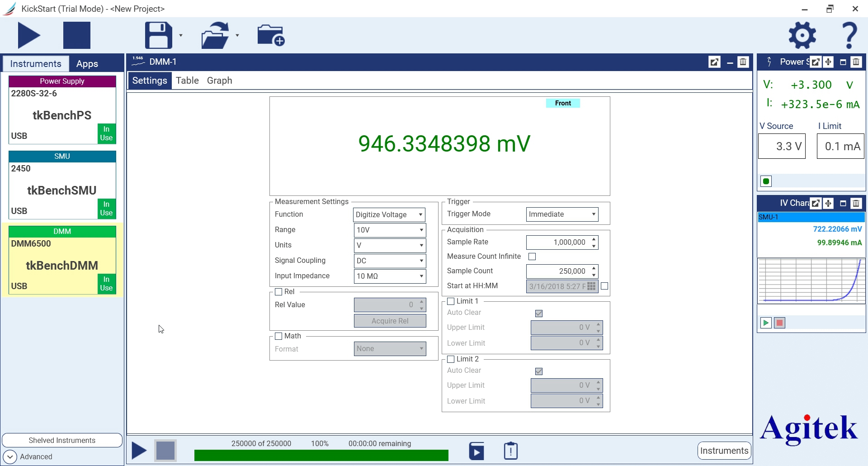Open the Settings gear icon
This screenshot has height=466, width=868.
802,35
